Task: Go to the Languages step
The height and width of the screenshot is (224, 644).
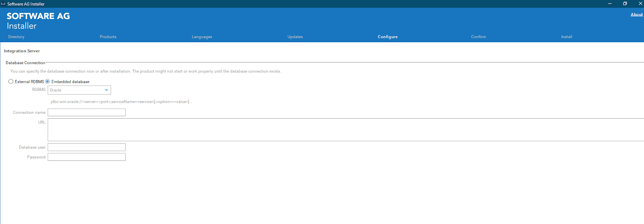Action: (202, 37)
